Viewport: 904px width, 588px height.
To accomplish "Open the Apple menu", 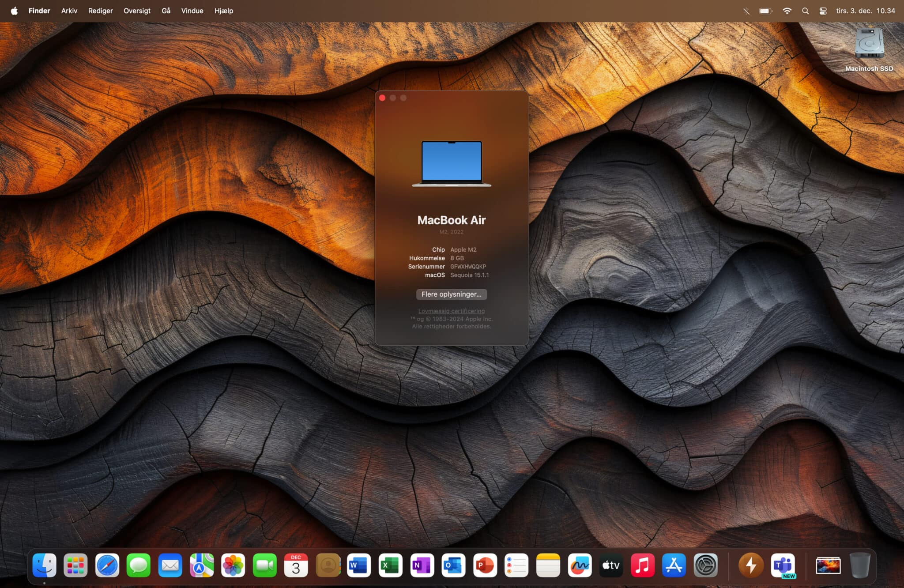I will (x=14, y=11).
